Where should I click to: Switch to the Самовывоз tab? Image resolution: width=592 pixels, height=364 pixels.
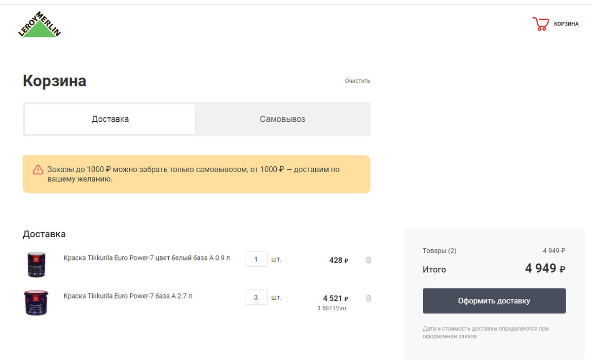click(282, 119)
